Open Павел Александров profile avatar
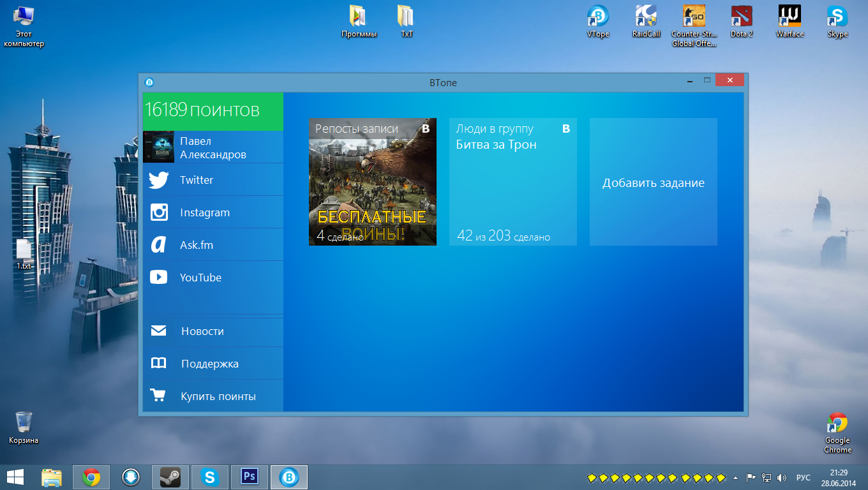This screenshot has height=490, width=868. click(159, 147)
